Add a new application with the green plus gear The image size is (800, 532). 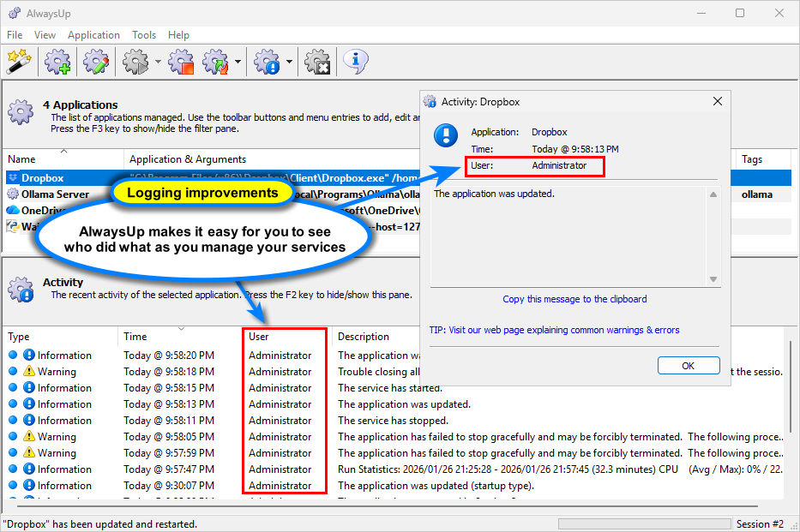pyautogui.click(x=57, y=62)
